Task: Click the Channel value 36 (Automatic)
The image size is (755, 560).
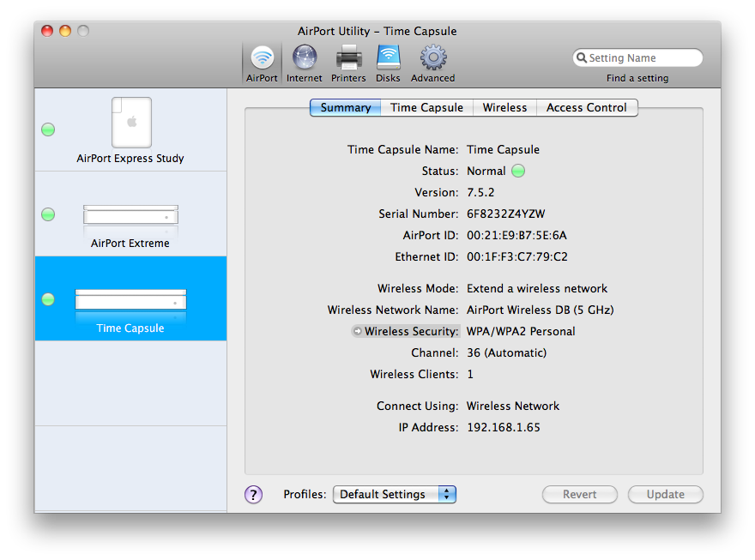Action: click(507, 352)
